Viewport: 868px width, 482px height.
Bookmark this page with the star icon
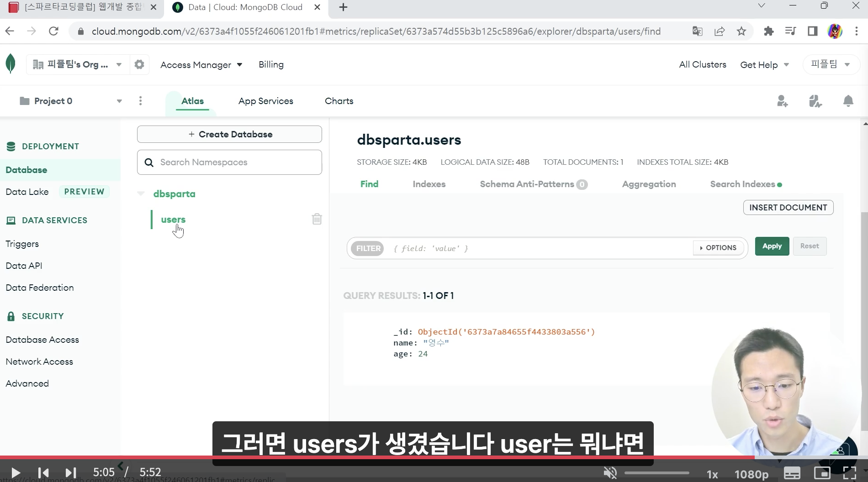741,31
